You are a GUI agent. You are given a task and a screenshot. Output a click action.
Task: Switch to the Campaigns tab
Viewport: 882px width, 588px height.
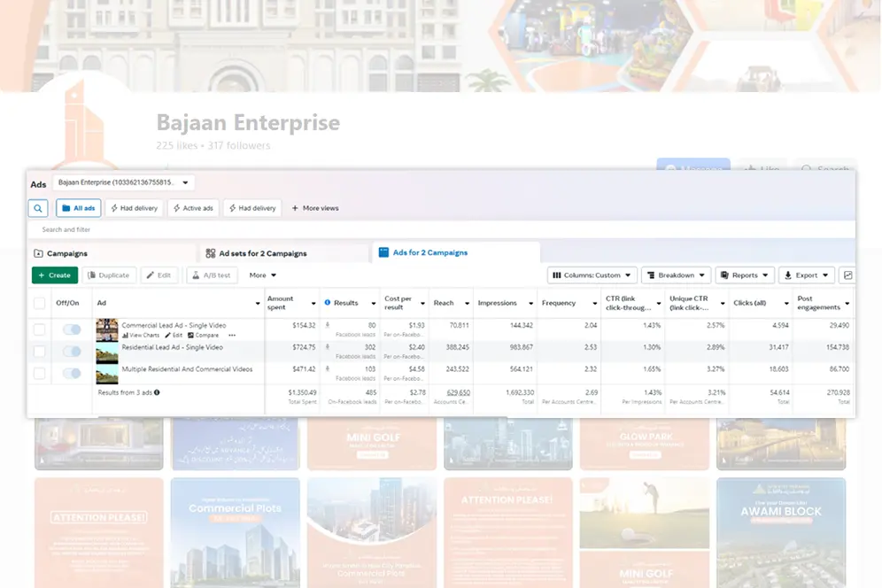(112, 253)
